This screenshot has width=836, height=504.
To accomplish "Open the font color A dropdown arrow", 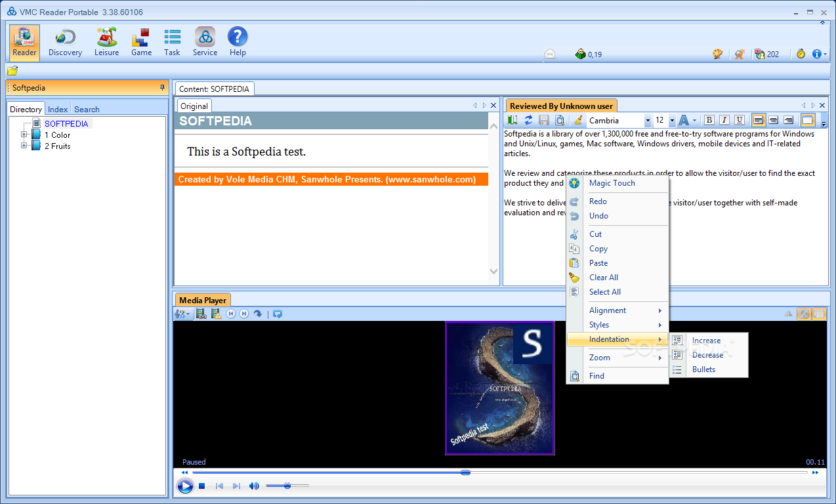I will point(695,121).
